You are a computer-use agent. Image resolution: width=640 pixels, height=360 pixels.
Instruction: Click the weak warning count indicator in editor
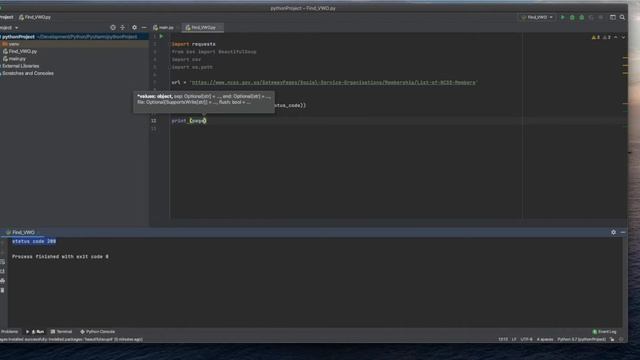click(x=607, y=37)
